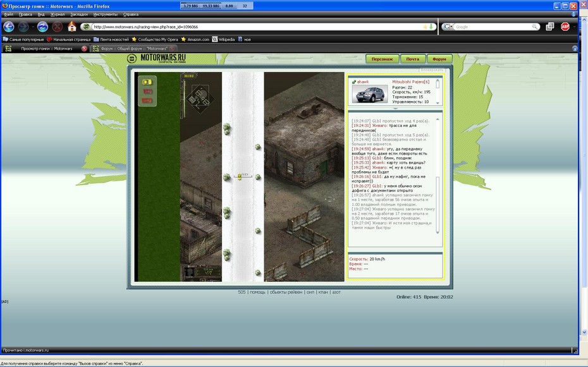Image resolution: width=588 pixels, height=367 pixels.
Task: Click the Mitsubishi Pajero car thumbnail
Action: [370, 93]
